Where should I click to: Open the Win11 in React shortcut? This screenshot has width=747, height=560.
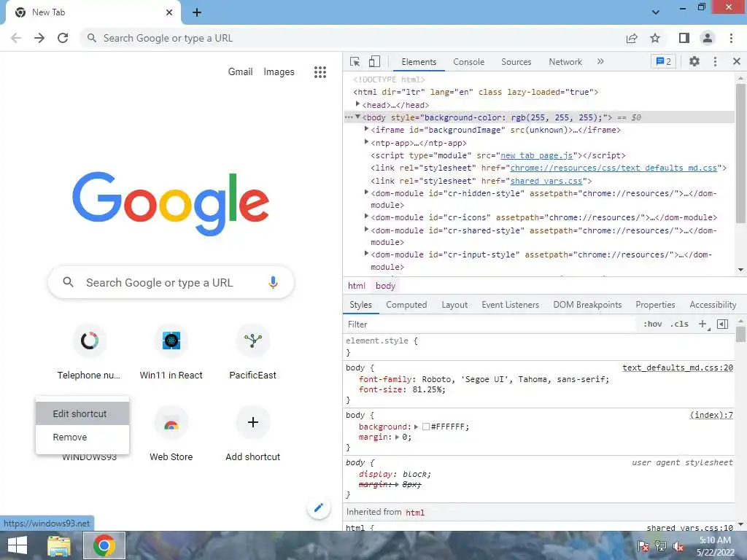(171, 352)
